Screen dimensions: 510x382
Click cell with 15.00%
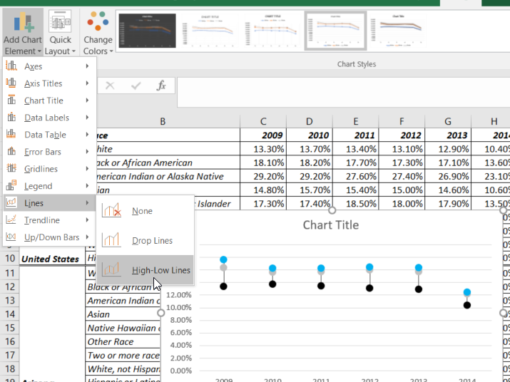tap(402, 190)
